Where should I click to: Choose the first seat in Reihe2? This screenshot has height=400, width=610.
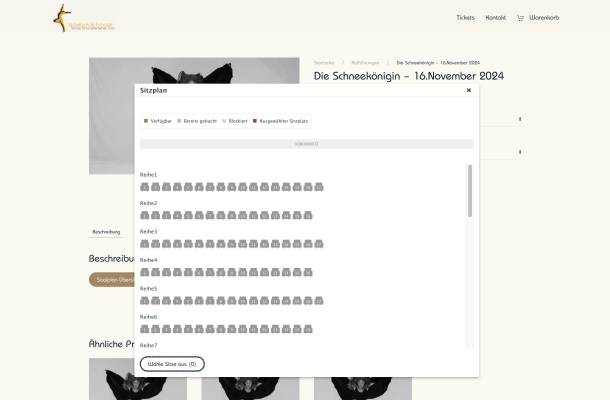tap(145, 215)
